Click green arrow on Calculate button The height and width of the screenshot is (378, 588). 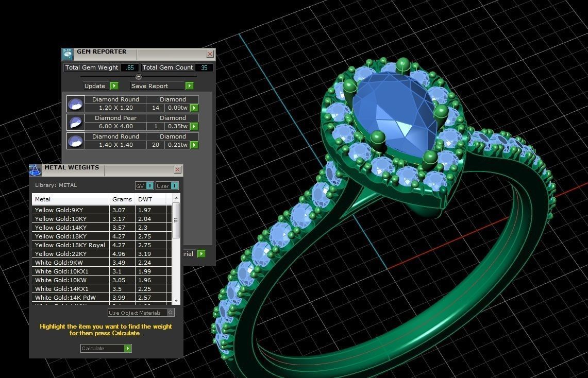pyautogui.click(x=128, y=349)
